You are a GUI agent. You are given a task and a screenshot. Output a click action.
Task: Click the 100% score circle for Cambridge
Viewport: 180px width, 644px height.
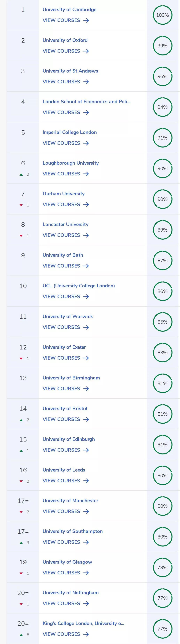click(163, 15)
